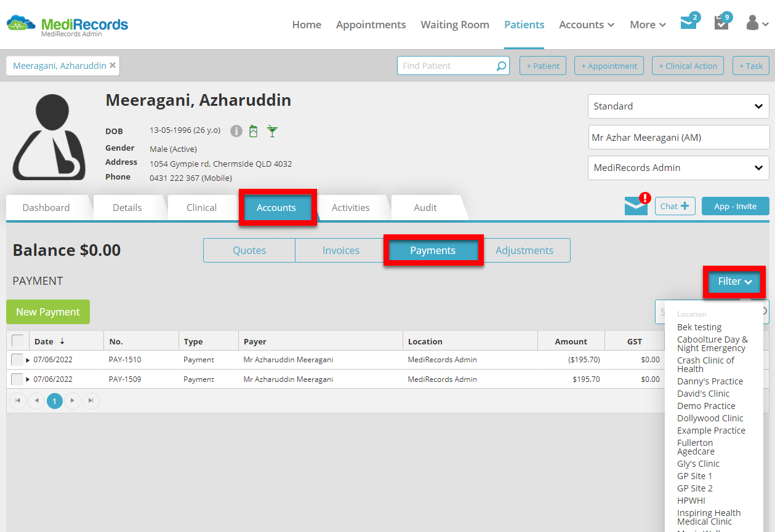The image size is (775, 532).
Task: Show the Quotes section
Action: coord(249,250)
